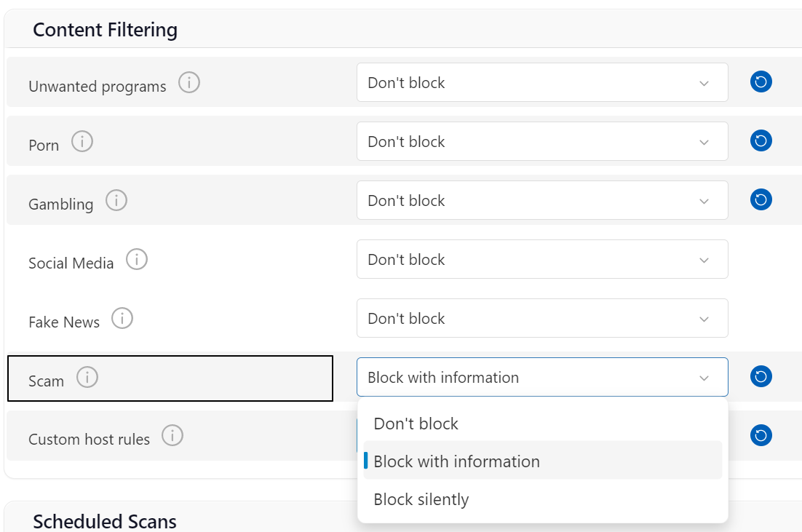Reset the Gambling filter to default

tap(761, 200)
